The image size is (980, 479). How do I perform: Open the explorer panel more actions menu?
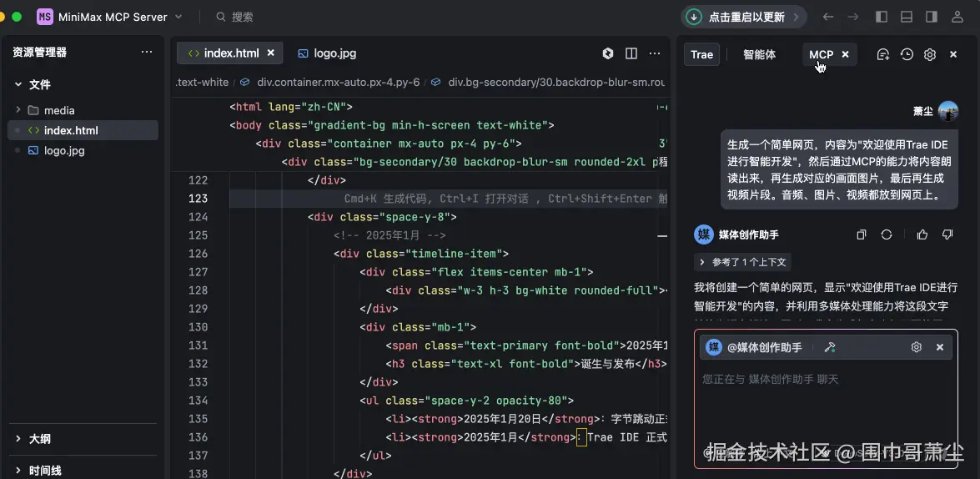coord(146,52)
